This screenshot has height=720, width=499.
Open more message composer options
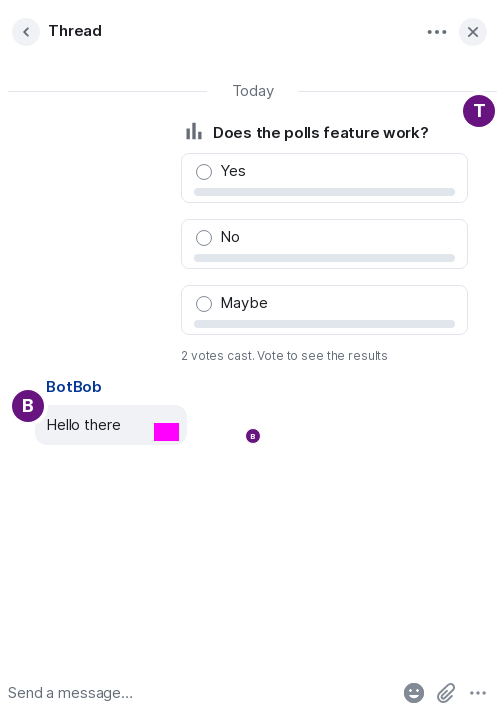tap(478, 693)
